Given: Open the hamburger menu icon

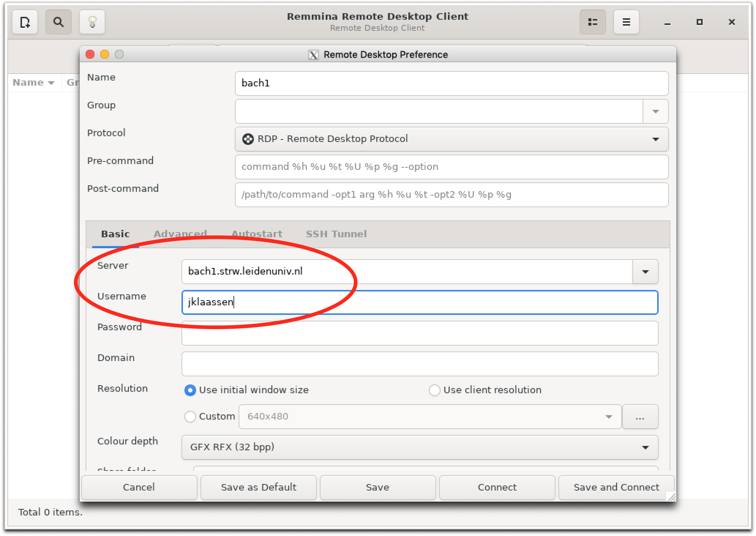Looking at the screenshot, I should tap(626, 22).
